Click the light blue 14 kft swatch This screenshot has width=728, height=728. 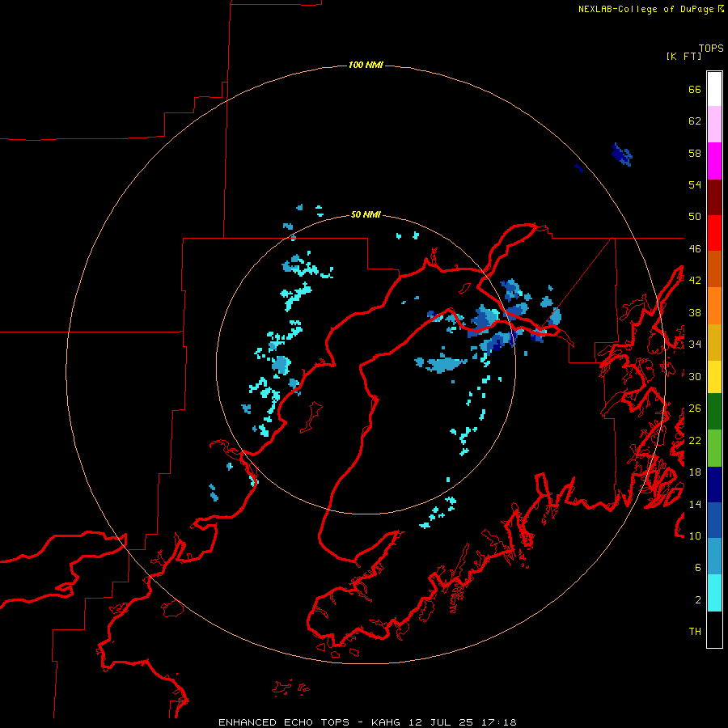point(714,557)
